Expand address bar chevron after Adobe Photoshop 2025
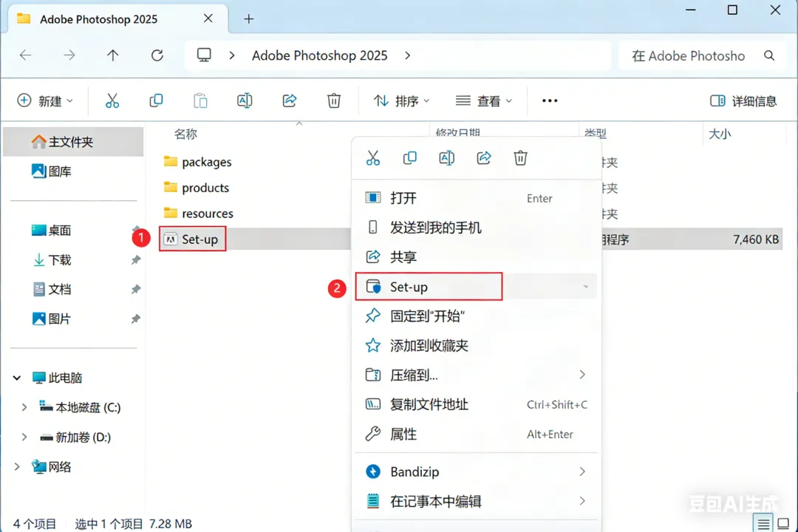Viewport: 798px width, 532px height. pos(407,55)
